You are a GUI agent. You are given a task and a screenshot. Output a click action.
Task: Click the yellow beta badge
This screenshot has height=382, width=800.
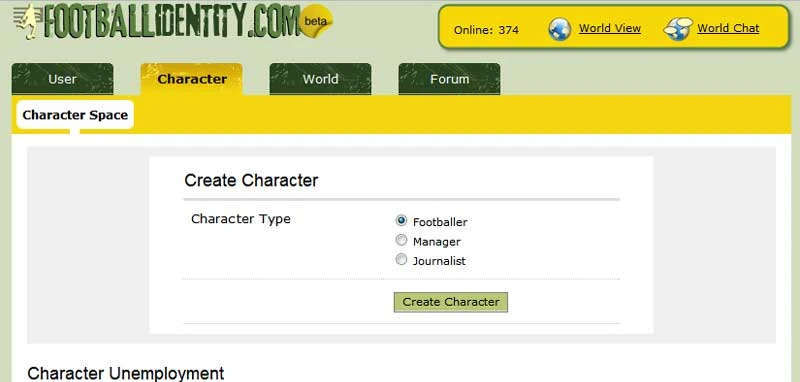tap(316, 21)
